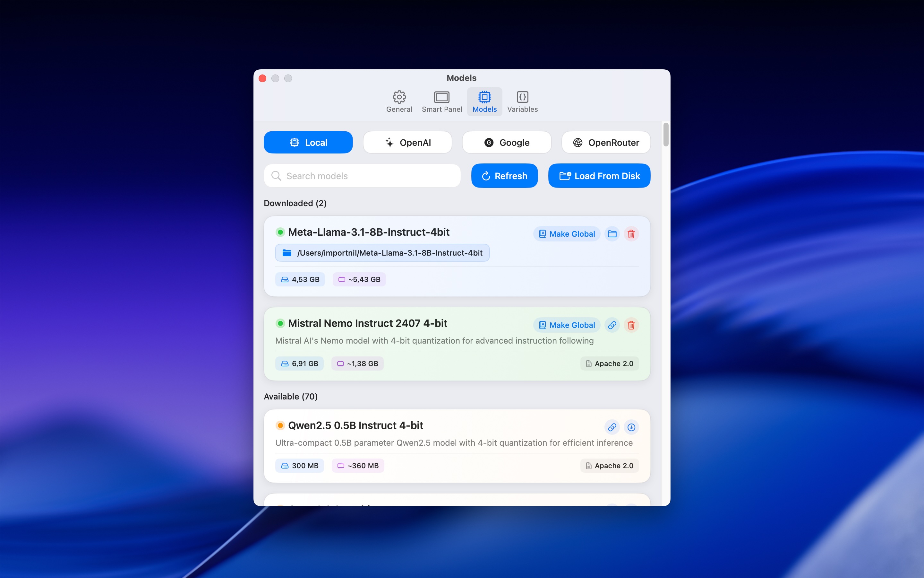This screenshot has width=924, height=578.
Task: Switch to the Google provider
Action: [x=507, y=143]
